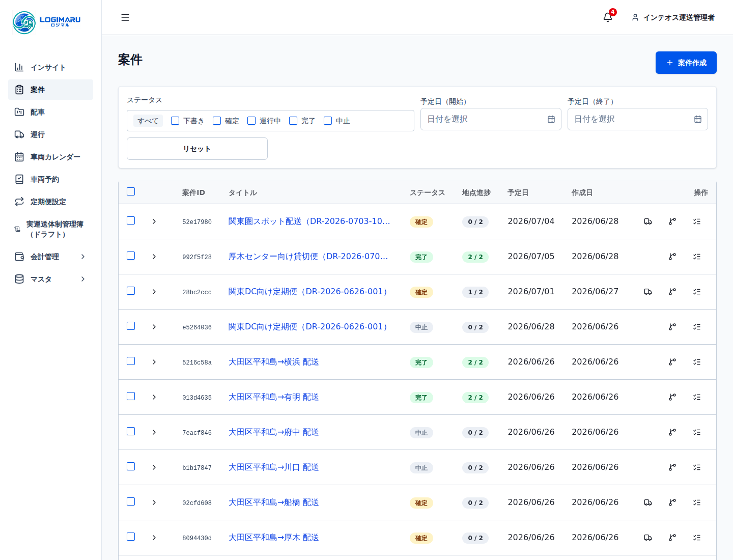Select checkbox for row e5264036
Viewport: 733px width, 560px height.
[131, 326]
